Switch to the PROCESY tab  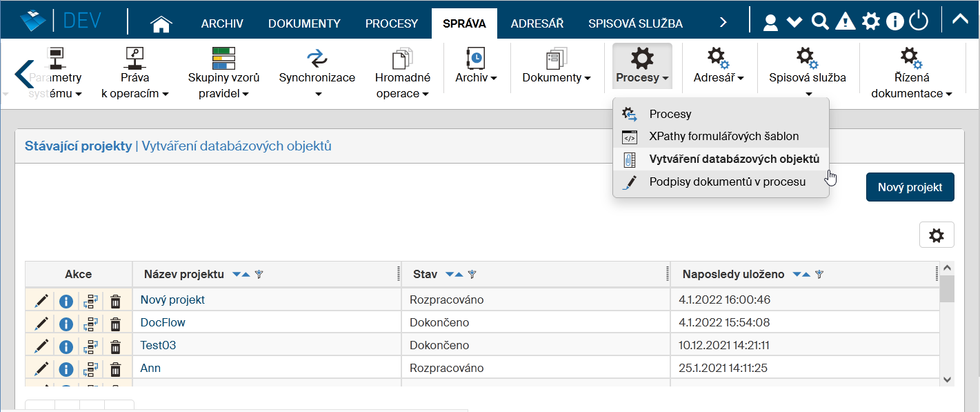391,23
